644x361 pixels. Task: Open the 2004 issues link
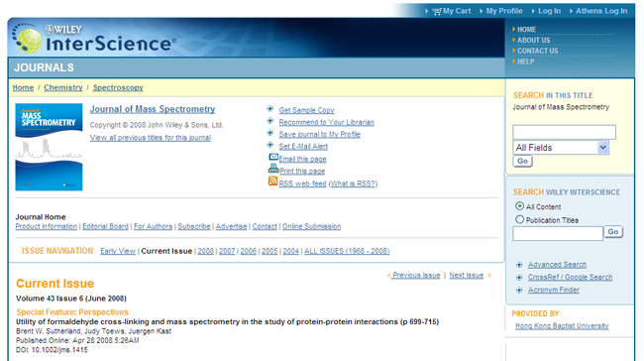(x=291, y=251)
